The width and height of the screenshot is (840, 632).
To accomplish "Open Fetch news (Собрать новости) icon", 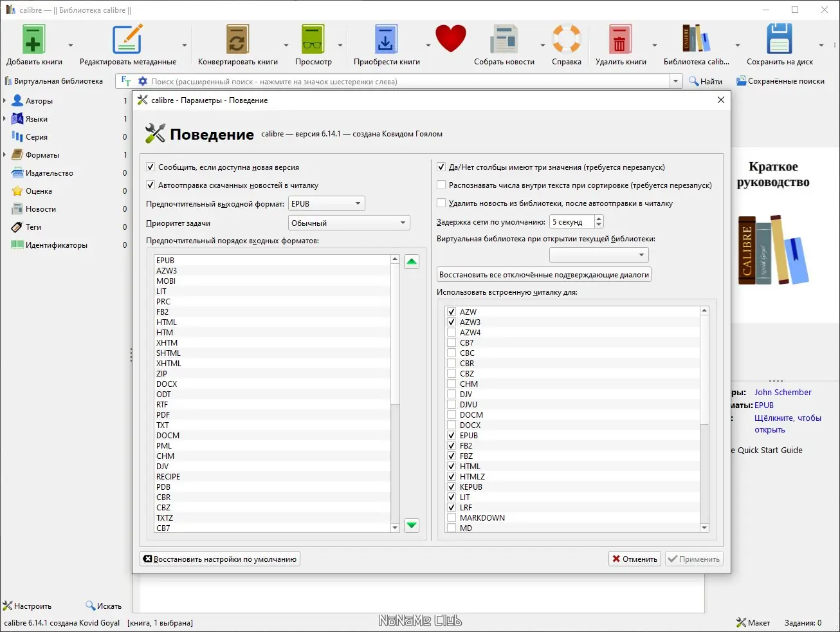I will click(x=504, y=40).
